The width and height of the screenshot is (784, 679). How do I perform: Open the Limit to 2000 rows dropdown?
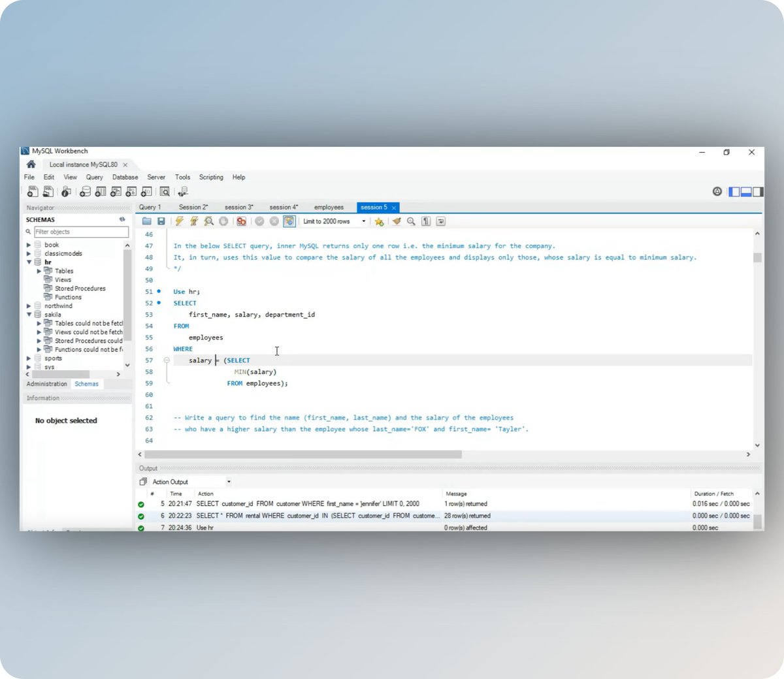coord(334,221)
